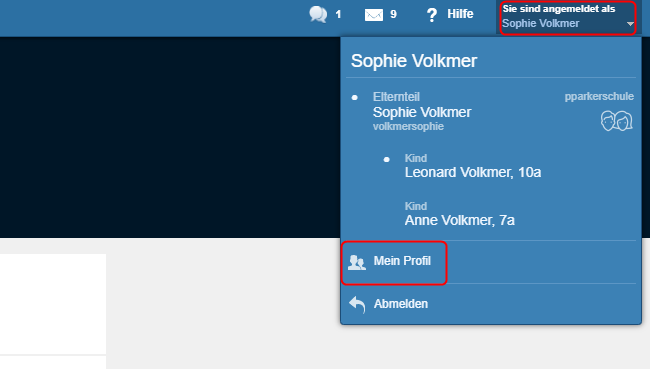The image size is (650, 369).
Task: Select the radio dot next to Elternteil
Action: click(x=354, y=98)
